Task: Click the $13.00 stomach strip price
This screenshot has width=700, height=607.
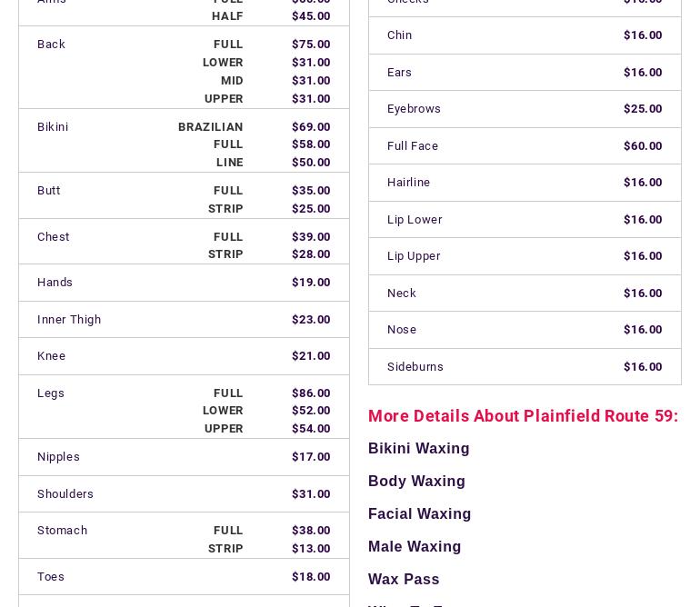Action: point(311,548)
